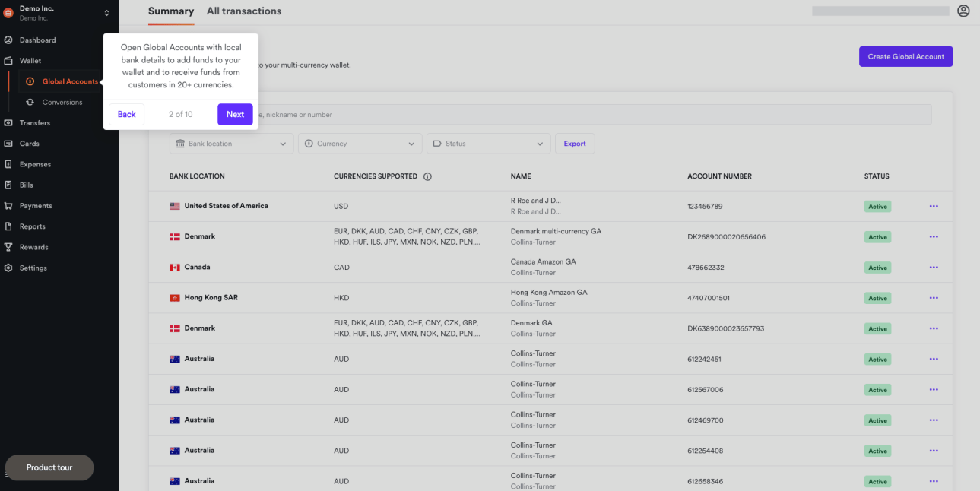
Task: Click the Create Global Account button
Action: (905, 56)
